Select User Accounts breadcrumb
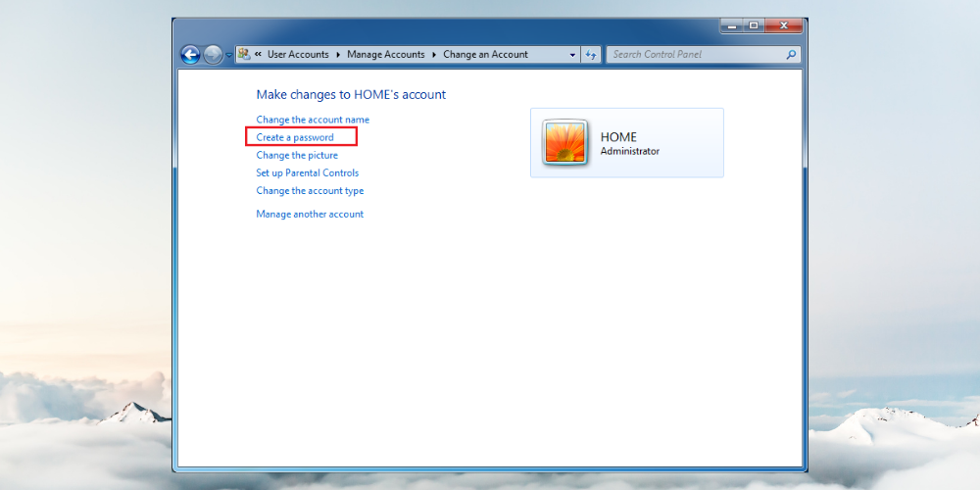 coord(298,54)
